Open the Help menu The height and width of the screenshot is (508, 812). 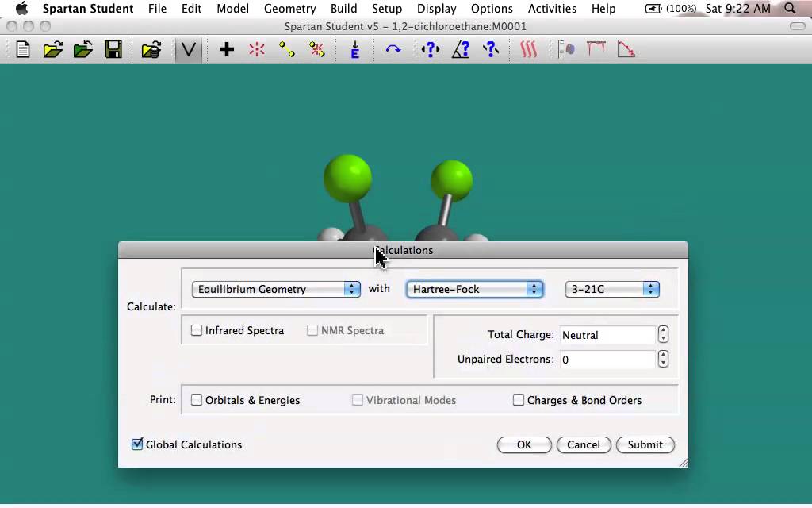coord(603,9)
